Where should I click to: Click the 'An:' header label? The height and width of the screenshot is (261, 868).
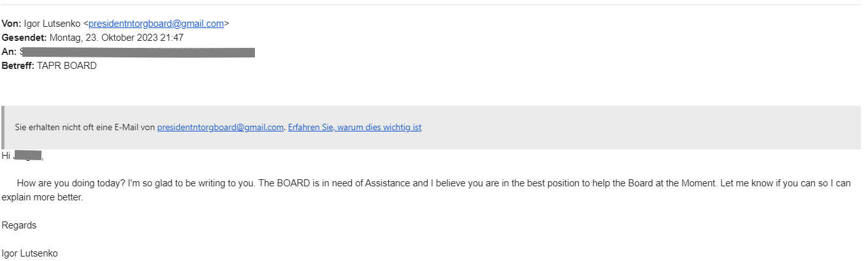(x=9, y=52)
